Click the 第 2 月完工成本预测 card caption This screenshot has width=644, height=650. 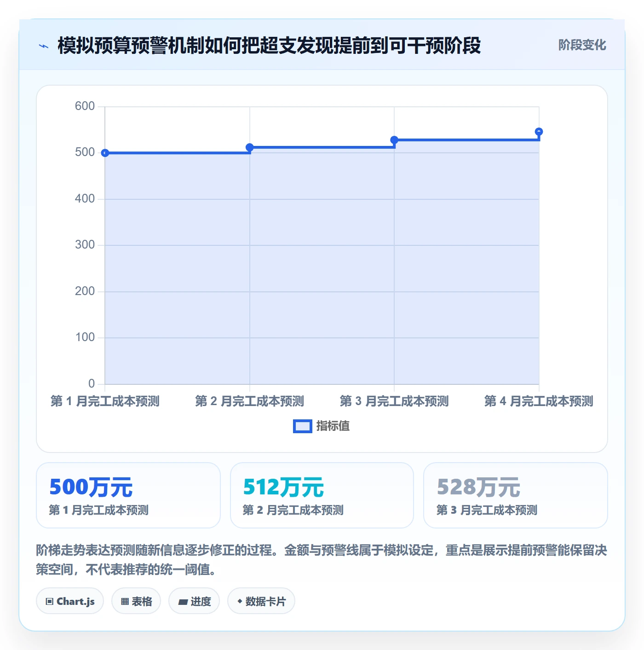coord(293,510)
